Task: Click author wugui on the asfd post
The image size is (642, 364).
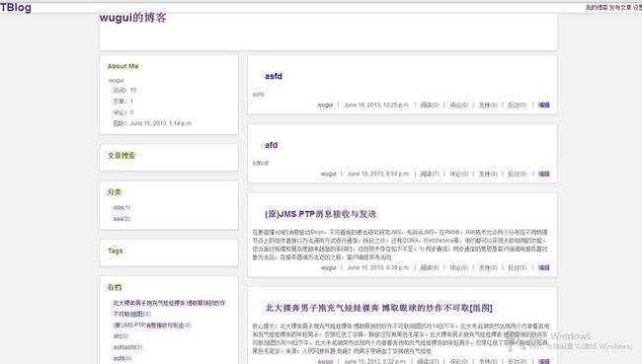Action: 325,106
